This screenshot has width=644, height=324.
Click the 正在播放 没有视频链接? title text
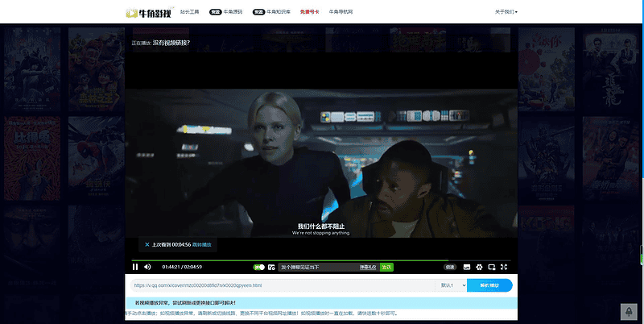point(160,43)
